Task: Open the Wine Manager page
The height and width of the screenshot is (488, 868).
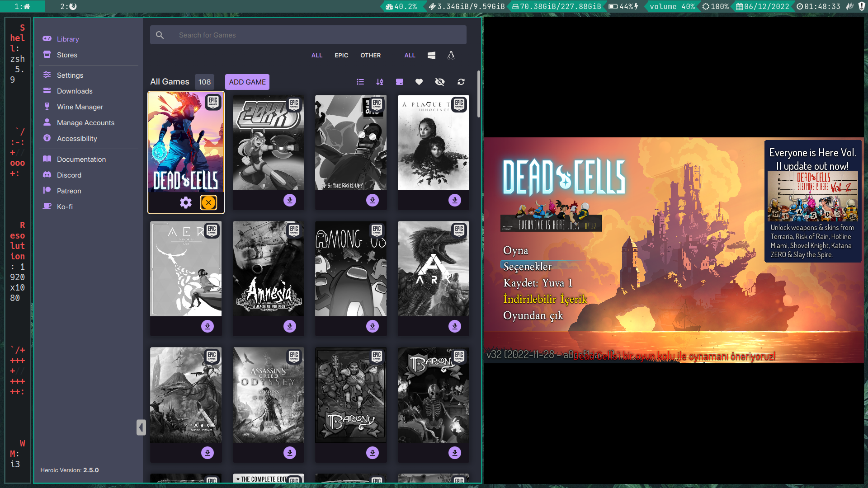Action: pyautogui.click(x=80, y=107)
